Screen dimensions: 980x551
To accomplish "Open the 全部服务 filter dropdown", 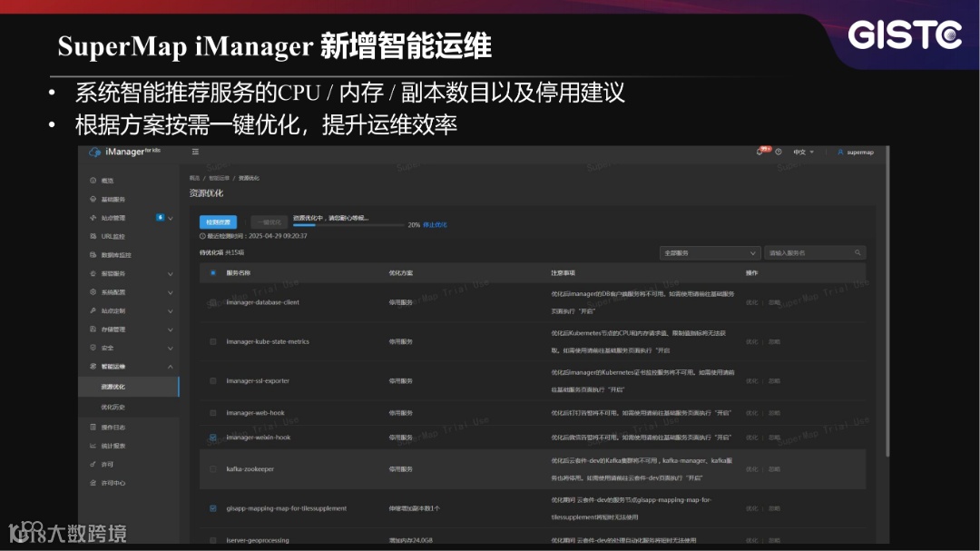I will [x=710, y=252].
